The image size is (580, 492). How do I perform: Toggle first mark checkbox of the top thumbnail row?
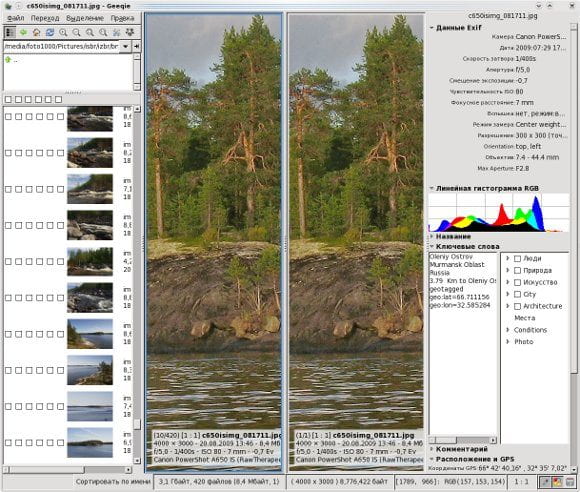tap(8, 117)
